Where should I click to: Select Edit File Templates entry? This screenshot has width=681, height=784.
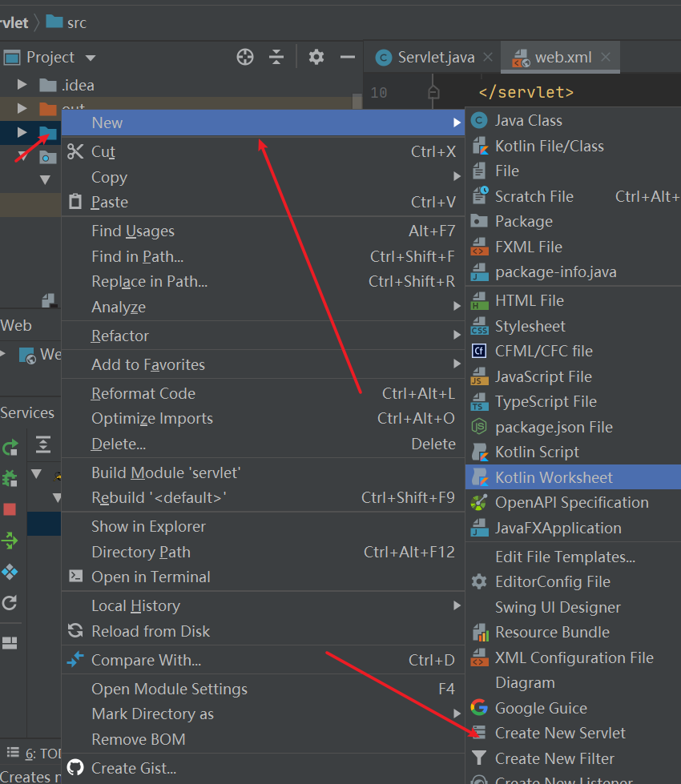point(574,557)
